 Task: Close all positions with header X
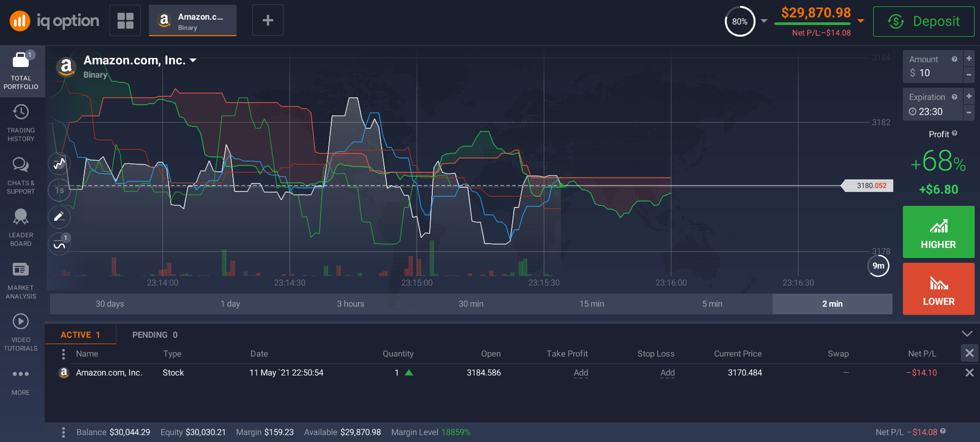tap(969, 353)
